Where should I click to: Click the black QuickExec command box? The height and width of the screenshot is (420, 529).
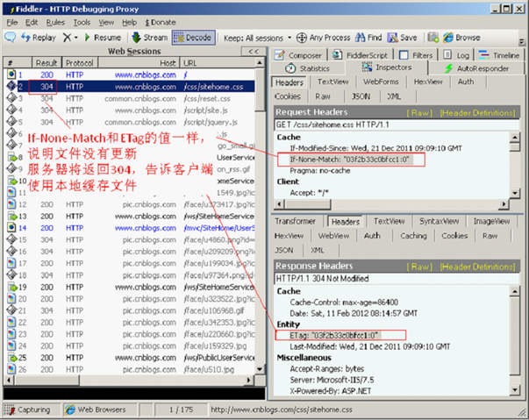pyautogui.click(x=134, y=394)
